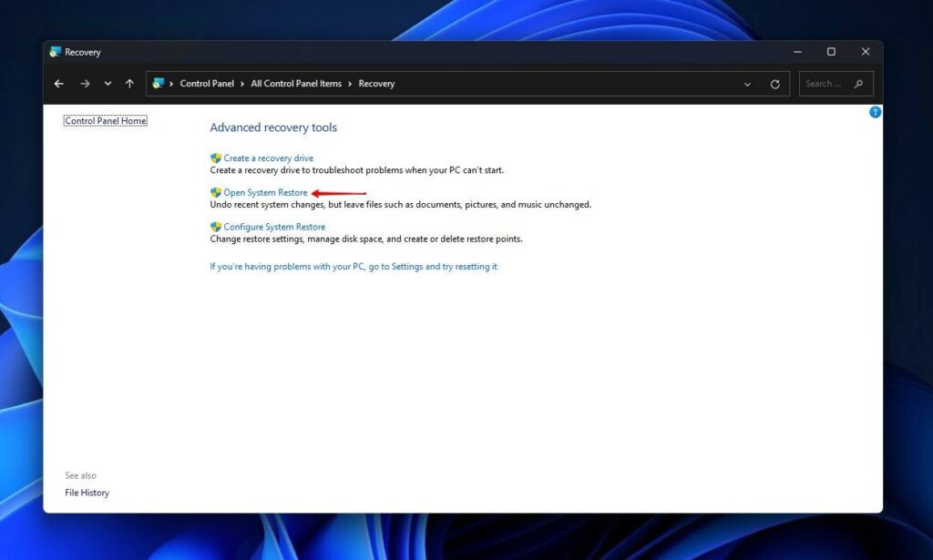The width and height of the screenshot is (933, 560).
Task: Click Configure System Restore
Action: point(272,226)
